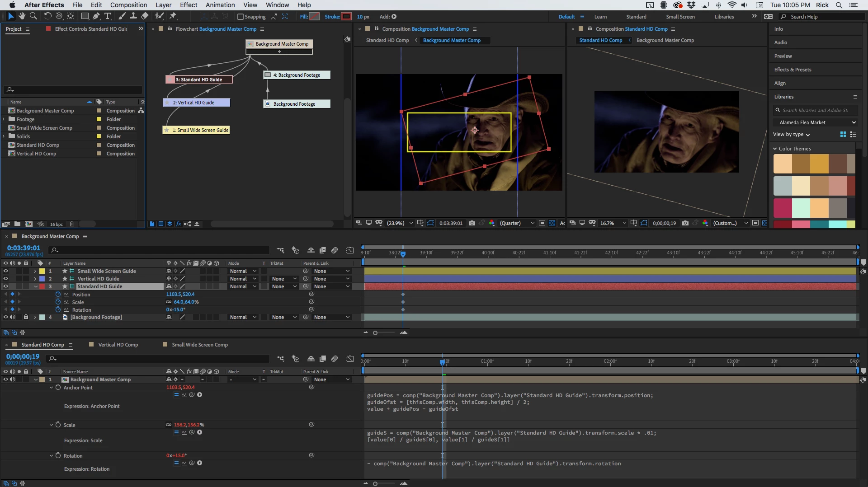
Task: Open the Effect menu
Action: tap(189, 5)
